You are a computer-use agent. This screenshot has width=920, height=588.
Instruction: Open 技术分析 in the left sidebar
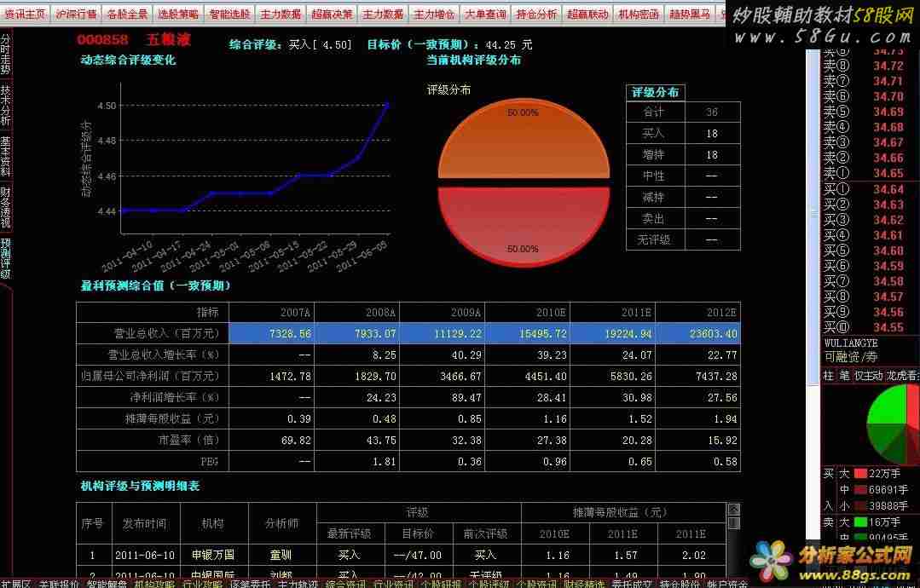pyautogui.click(x=5, y=105)
